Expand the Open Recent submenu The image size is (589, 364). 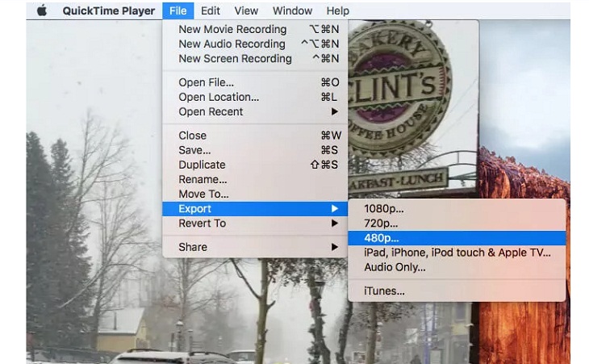[255, 111]
